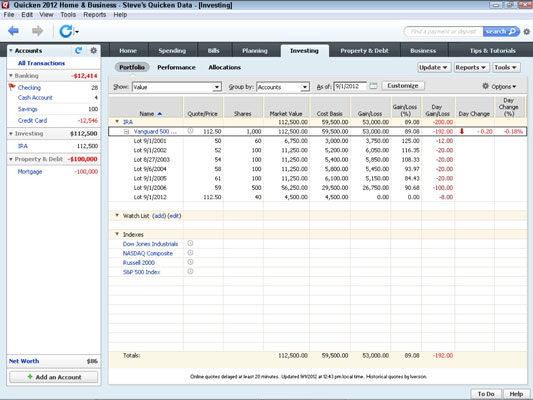Open the File menu

(x=9, y=15)
